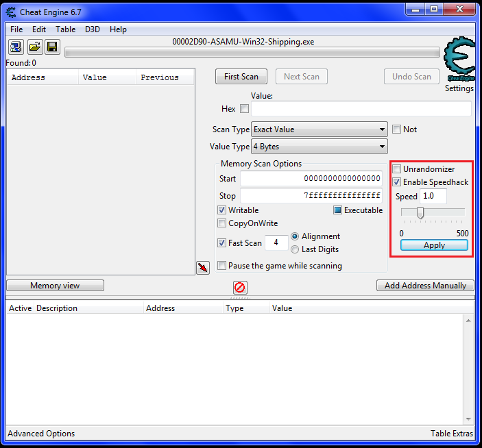Click the address table Address column header
The height and width of the screenshot is (448, 482).
click(x=184, y=308)
